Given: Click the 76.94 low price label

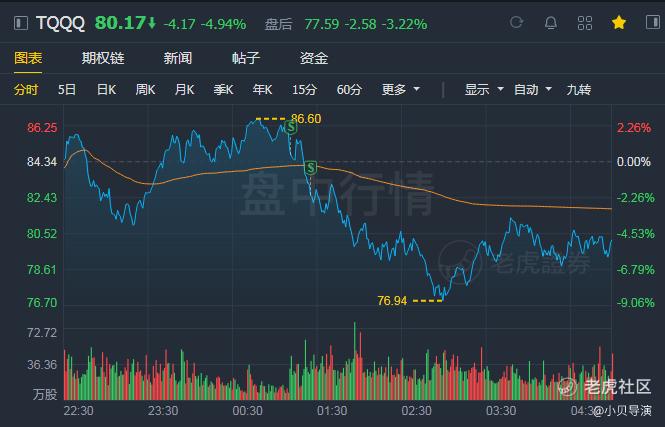Looking at the screenshot, I should pyautogui.click(x=392, y=301).
